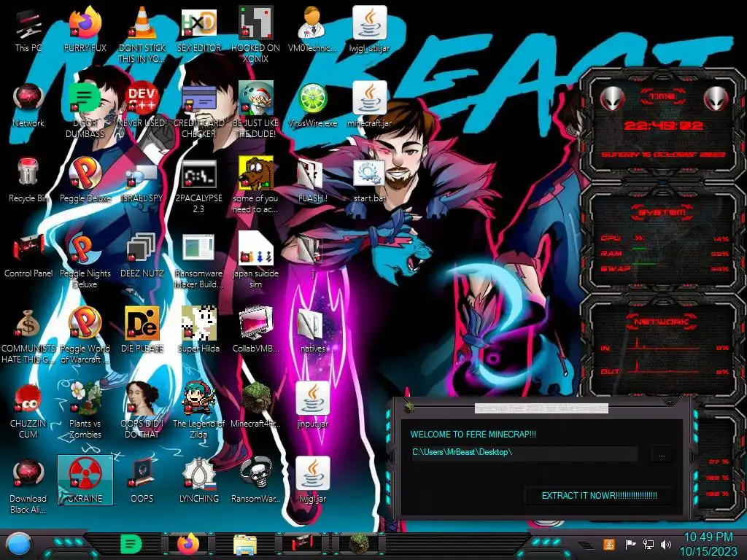Click the 'minecrap free 2023' window title text

point(542,408)
